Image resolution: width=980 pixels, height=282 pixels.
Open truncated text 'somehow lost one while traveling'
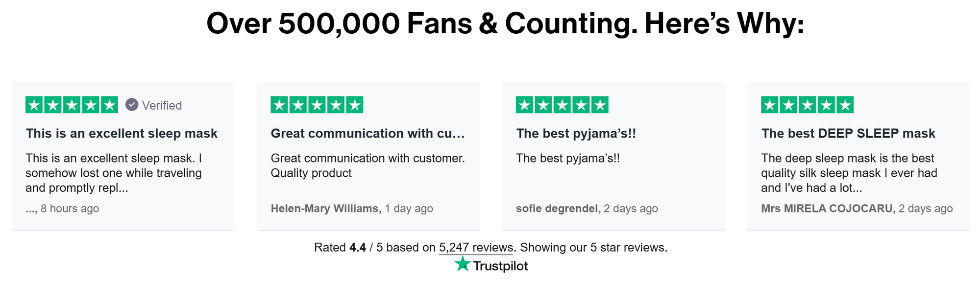[x=114, y=173]
